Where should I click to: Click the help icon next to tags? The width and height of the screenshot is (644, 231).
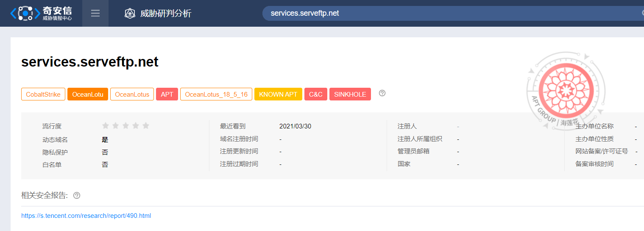coord(382,93)
